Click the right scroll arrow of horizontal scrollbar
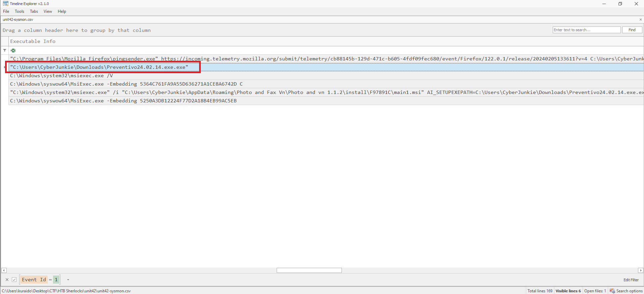644x294 pixels. pos(640,271)
